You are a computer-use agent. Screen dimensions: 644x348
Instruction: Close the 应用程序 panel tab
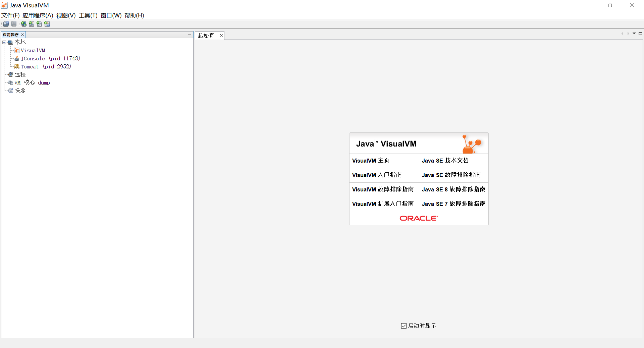(22, 35)
